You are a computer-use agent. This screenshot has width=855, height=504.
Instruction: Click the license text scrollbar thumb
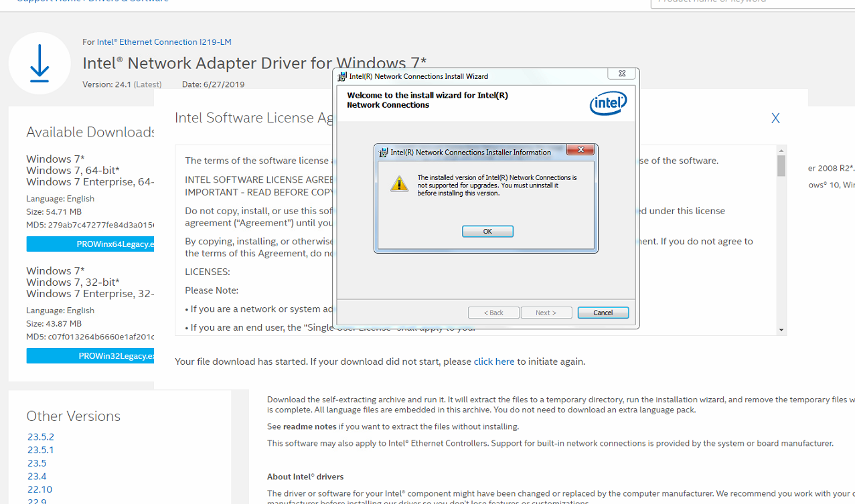[781, 166]
